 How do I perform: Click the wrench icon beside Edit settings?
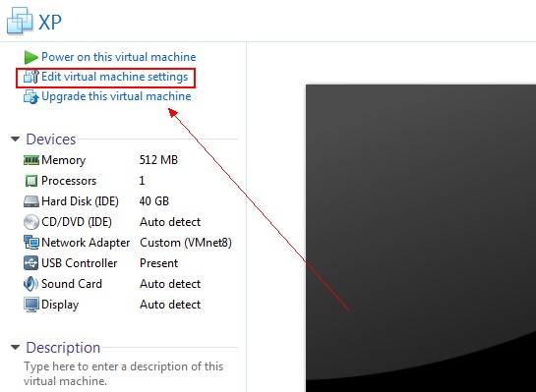point(31,77)
